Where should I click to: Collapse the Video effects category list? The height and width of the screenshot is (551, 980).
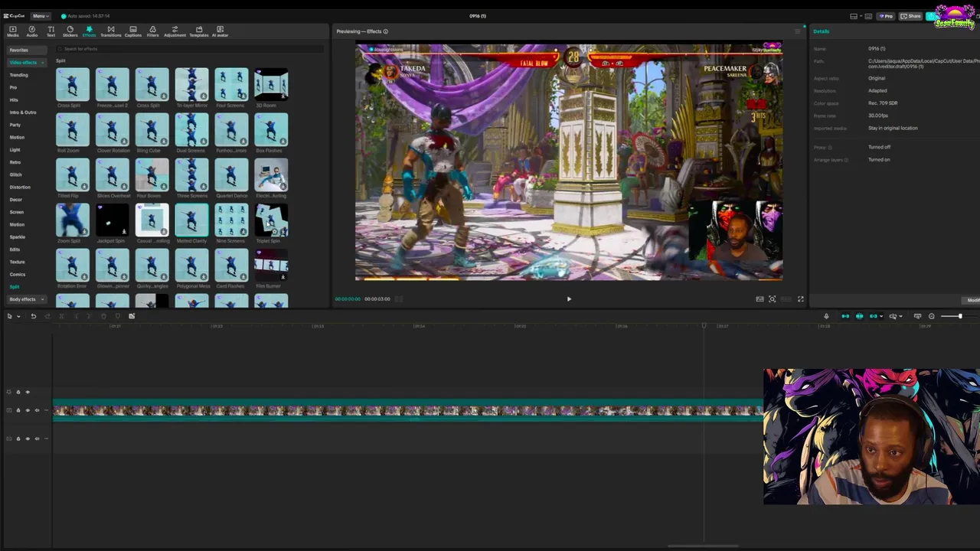pos(42,63)
